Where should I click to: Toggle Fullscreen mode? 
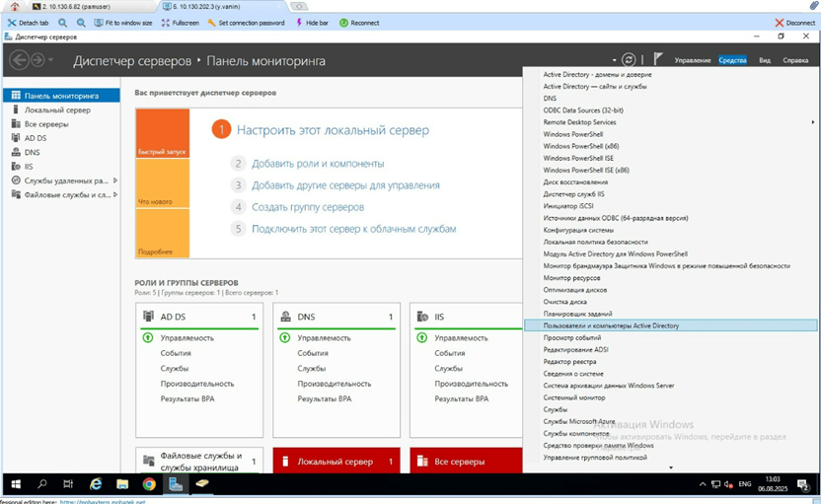tap(181, 23)
